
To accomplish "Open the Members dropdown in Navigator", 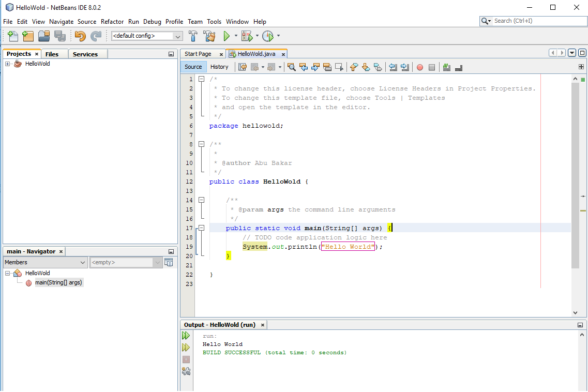I will pyautogui.click(x=46, y=262).
